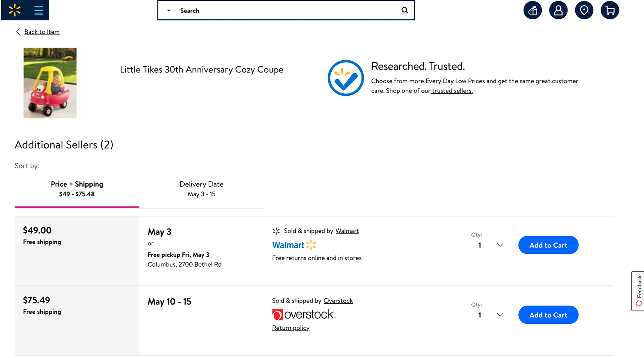Click the overstock logo
This screenshot has width=644, height=358.
pos(304,315)
